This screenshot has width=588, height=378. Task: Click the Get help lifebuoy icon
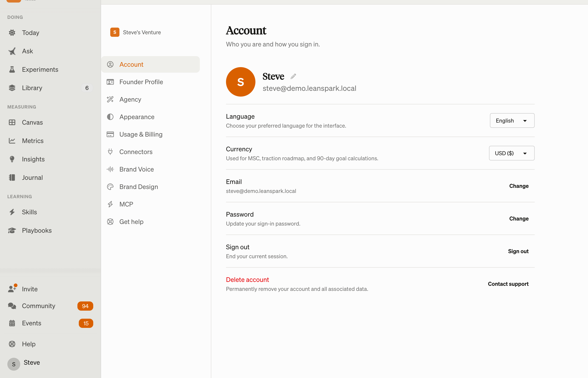[110, 222]
